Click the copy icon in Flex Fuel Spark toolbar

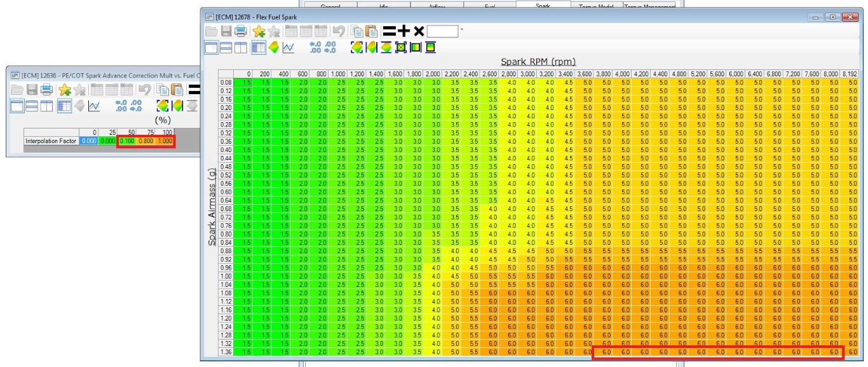pos(356,31)
